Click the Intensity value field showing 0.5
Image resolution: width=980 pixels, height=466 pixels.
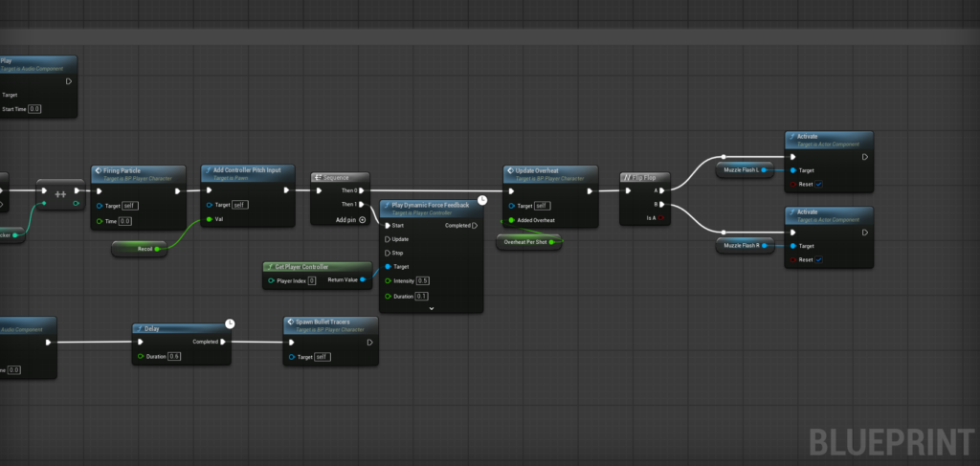pos(422,280)
